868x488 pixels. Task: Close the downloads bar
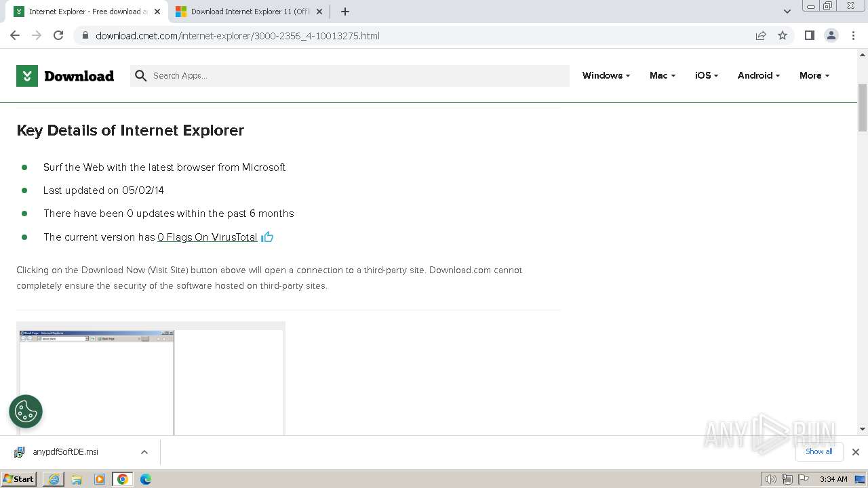point(856,452)
